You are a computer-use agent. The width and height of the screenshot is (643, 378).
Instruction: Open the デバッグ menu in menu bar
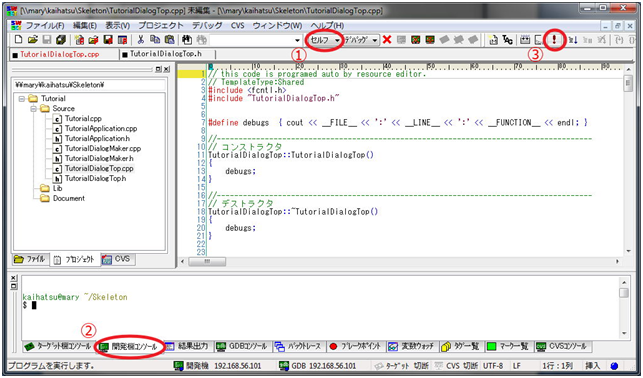pyautogui.click(x=207, y=25)
